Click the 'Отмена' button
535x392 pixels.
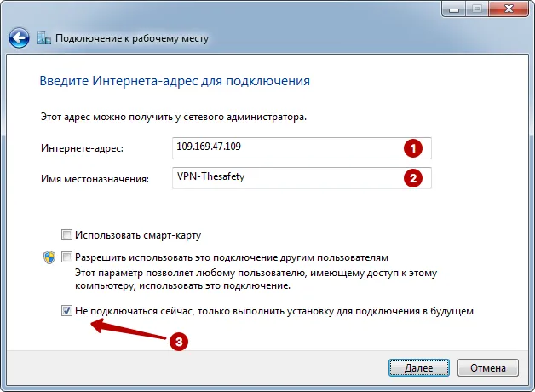click(488, 368)
